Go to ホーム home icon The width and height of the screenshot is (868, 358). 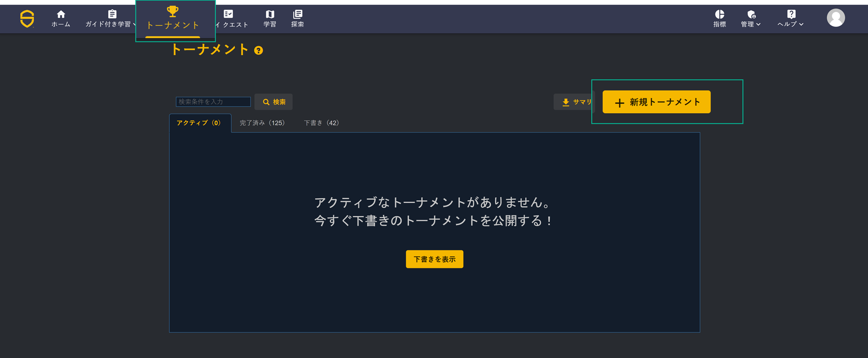pyautogui.click(x=61, y=19)
